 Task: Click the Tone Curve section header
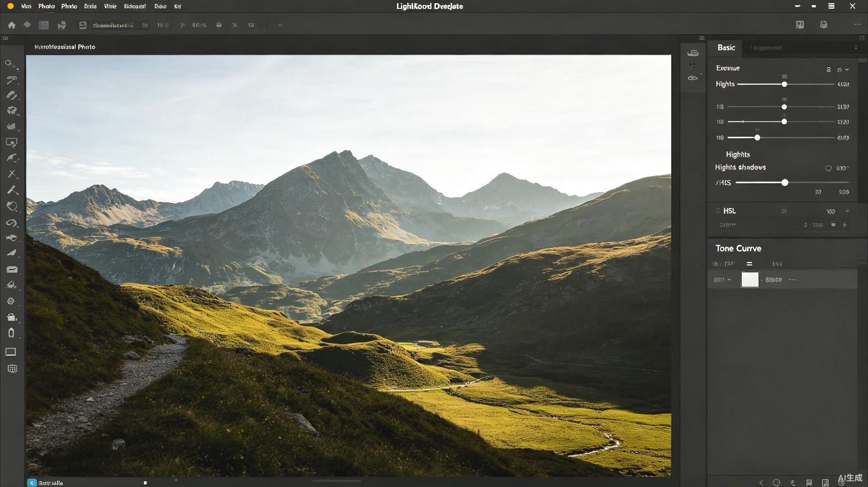(739, 249)
